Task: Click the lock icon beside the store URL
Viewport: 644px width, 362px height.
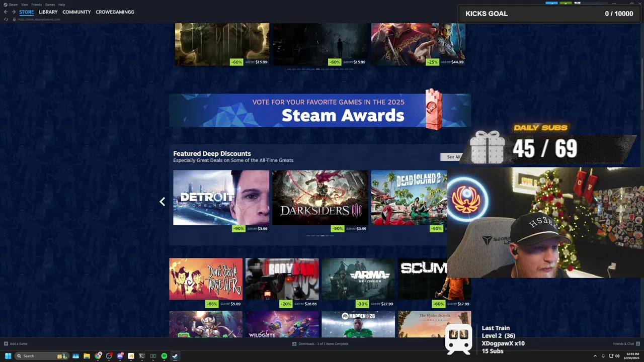Action: point(14,19)
